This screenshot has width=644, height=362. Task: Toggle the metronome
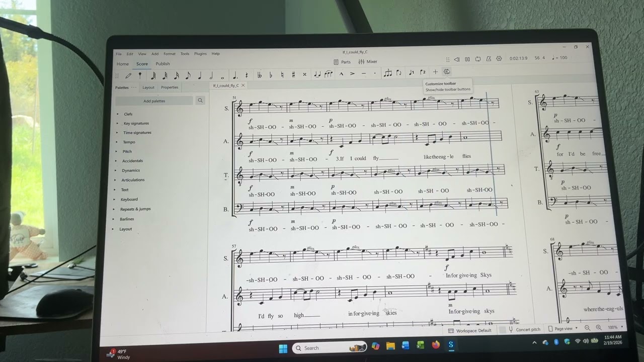click(489, 59)
